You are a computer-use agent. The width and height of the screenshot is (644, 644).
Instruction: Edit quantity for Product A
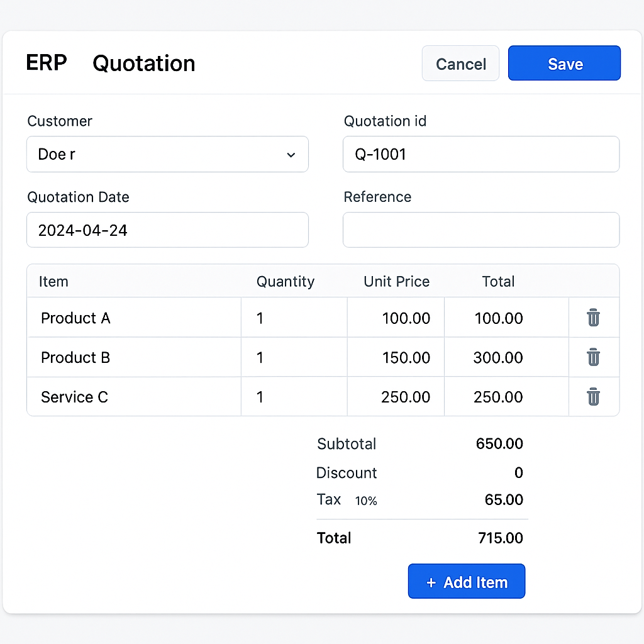pyautogui.click(x=294, y=318)
